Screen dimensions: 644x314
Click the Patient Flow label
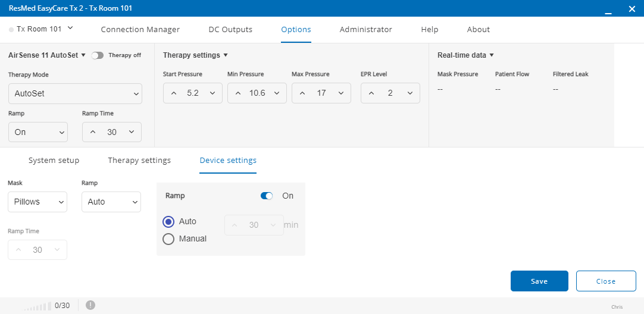tap(512, 74)
